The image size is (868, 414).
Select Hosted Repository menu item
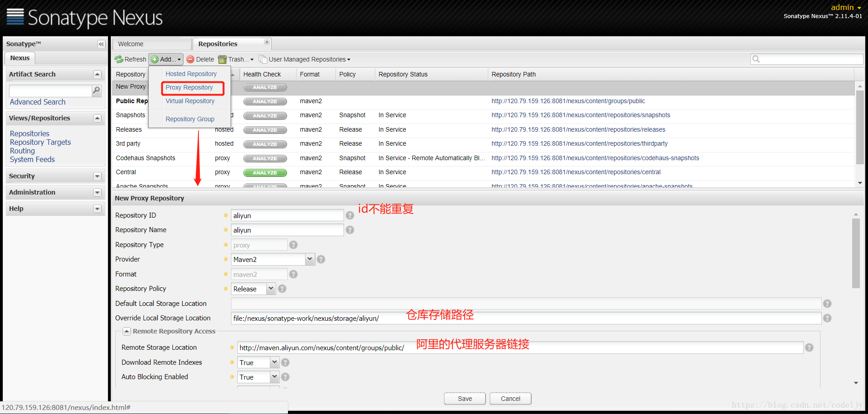click(x=191, y=74)
